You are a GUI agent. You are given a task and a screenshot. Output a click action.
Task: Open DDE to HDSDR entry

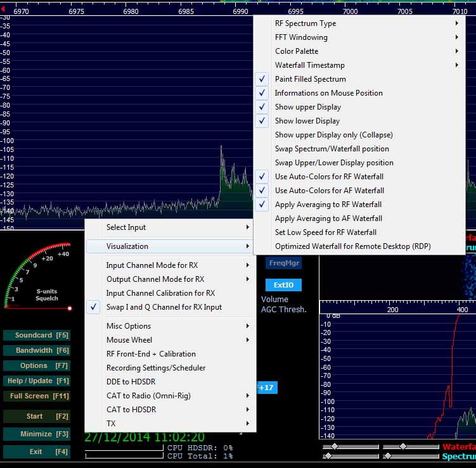click(170, 382)
